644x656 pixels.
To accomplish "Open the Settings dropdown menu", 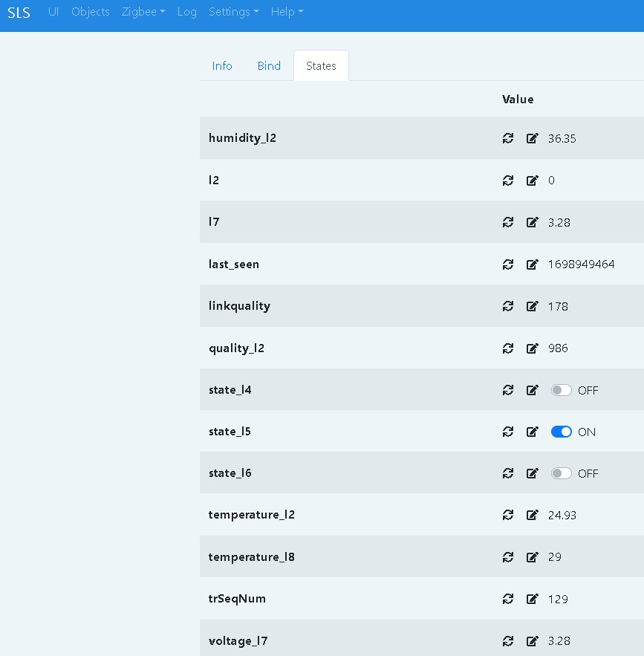I will pos(234,12).
